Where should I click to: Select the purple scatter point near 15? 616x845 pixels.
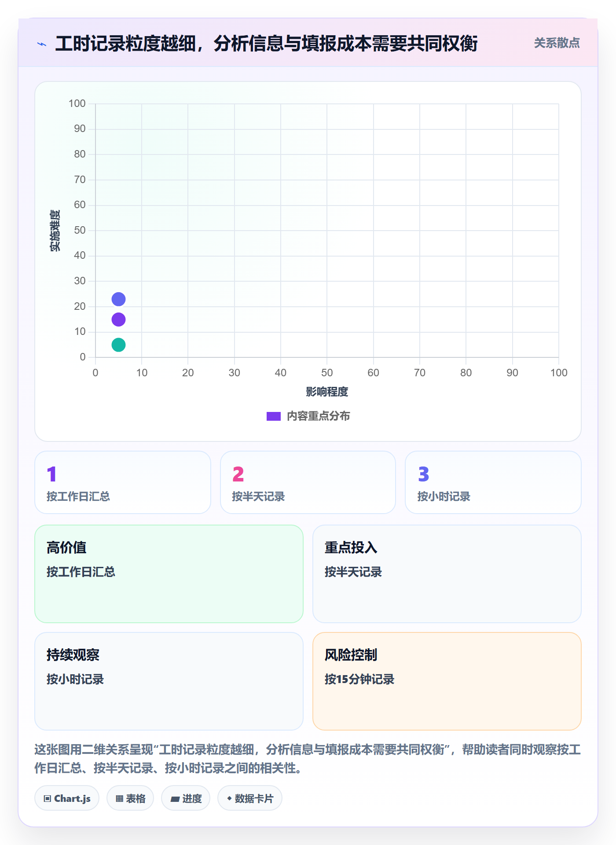click(x=118, y=320)
